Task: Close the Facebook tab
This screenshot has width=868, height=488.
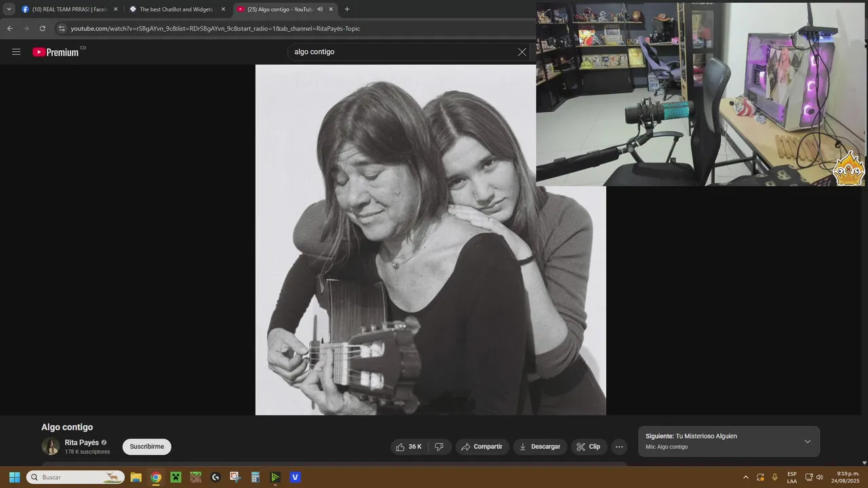Action: [x=115, y=9]
